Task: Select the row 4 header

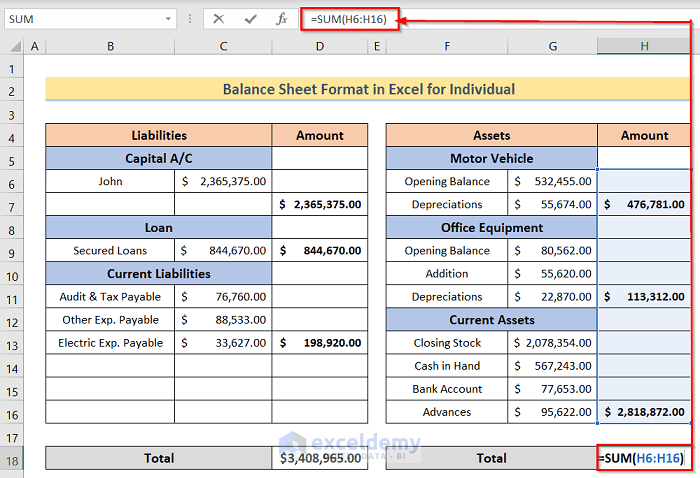Action: point(12,135)
